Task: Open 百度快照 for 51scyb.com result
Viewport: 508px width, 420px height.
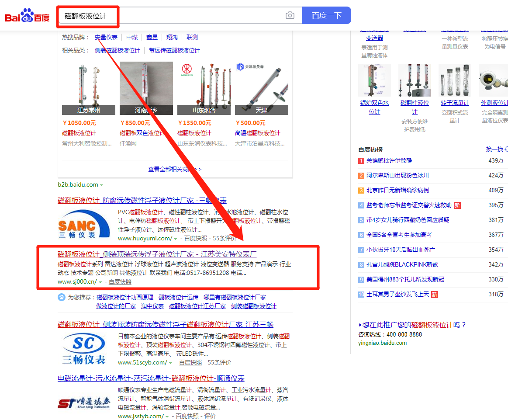Action: (190, 362)
